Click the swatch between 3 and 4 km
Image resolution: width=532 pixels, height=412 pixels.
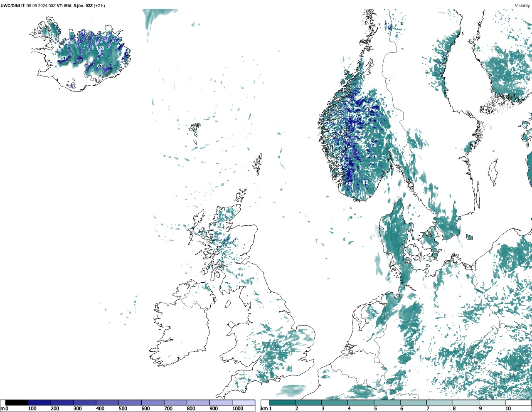pyautogui.click(x=335, y=403)
